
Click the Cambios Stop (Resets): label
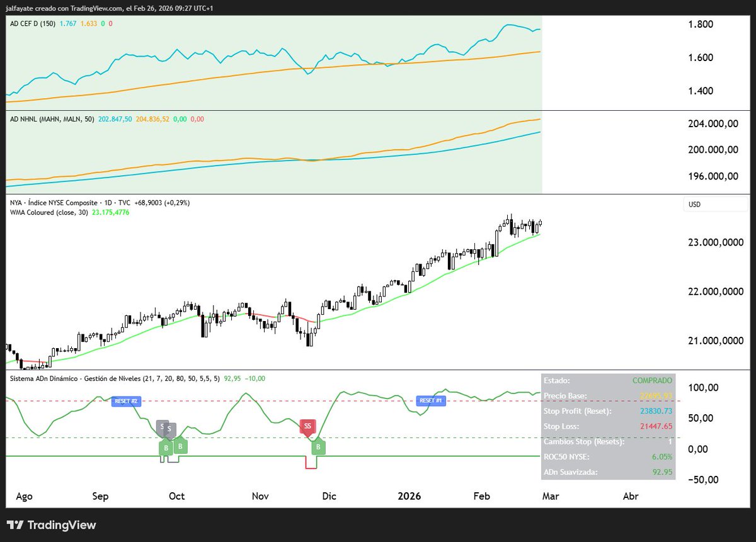click(583, 441)
